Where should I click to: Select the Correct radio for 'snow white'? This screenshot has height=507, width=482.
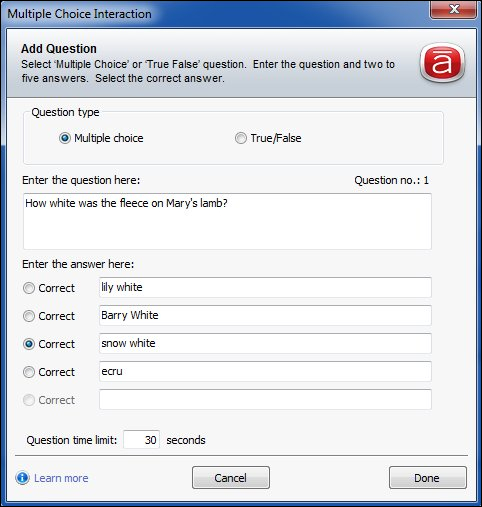point(29,344)
